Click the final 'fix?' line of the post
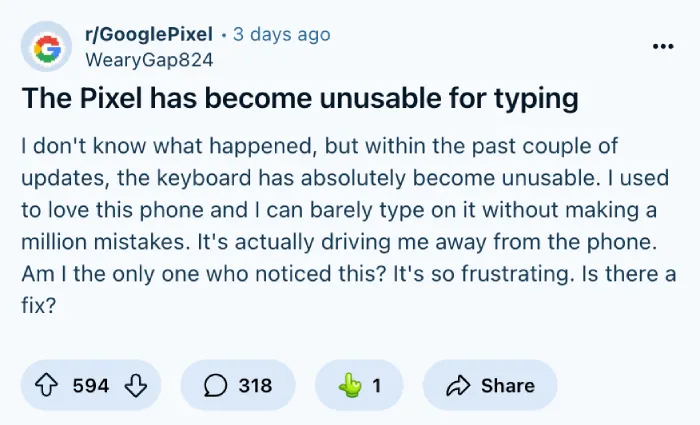The image size is (700, 425). pyautogui.click(x=39, y=306)
